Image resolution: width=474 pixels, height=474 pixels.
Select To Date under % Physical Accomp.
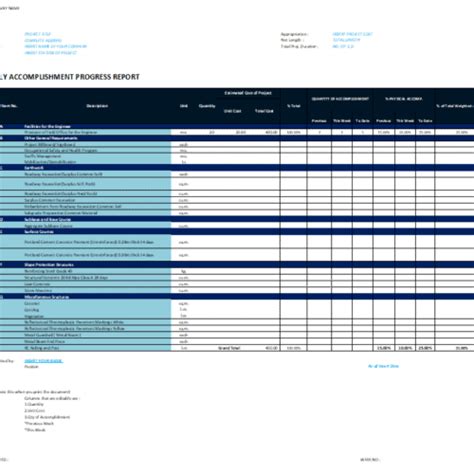(425, 121)
